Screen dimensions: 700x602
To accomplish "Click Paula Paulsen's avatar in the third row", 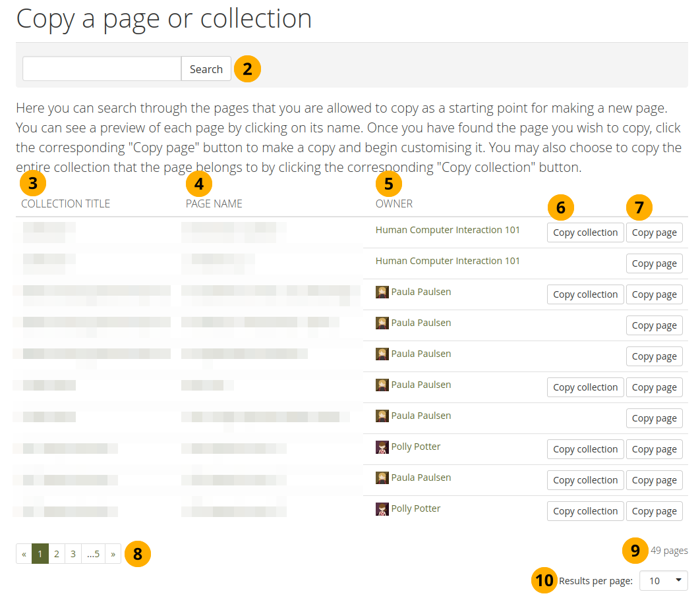I will pos(382,292).
